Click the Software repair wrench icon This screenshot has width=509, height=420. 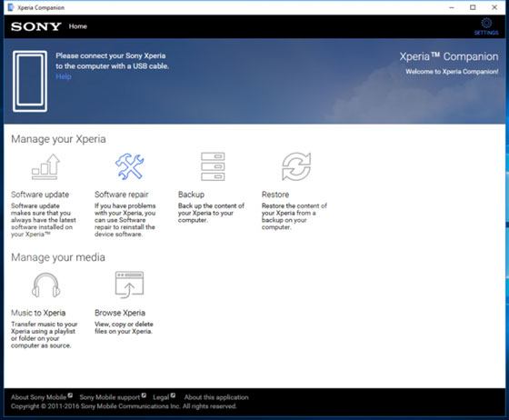point(129,166)
